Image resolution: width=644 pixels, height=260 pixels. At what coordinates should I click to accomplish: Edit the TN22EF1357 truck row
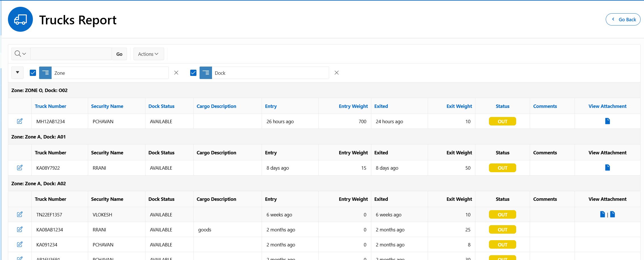[20, 214]
